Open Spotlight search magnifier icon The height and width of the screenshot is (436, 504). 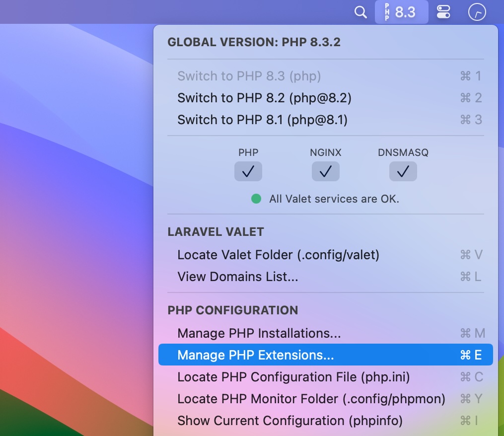click(x=360, y=12)
